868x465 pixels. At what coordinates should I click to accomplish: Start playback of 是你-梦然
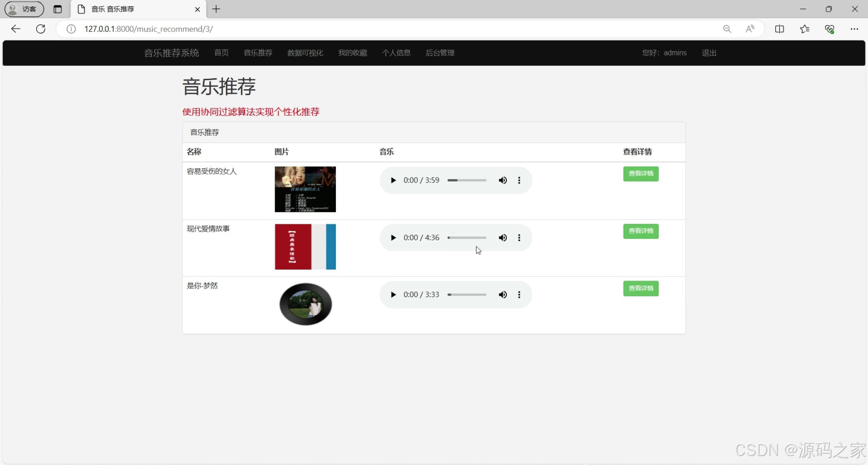[x=393, y=295]
